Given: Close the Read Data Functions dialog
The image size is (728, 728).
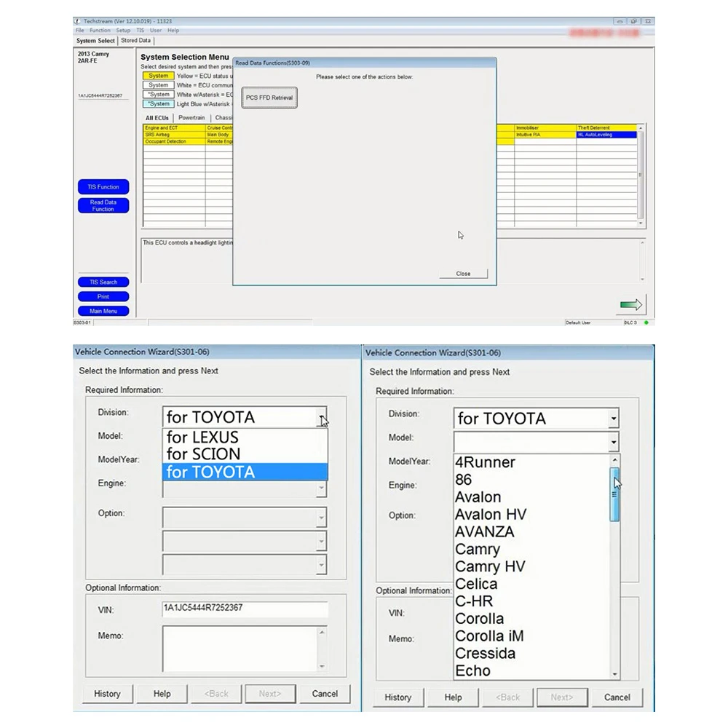Looking at the screenshot, I should tap(463, 274).
